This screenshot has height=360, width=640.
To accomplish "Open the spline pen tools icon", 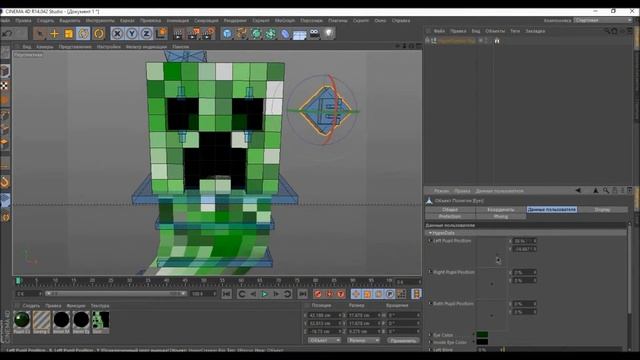I will pos(242,33).
